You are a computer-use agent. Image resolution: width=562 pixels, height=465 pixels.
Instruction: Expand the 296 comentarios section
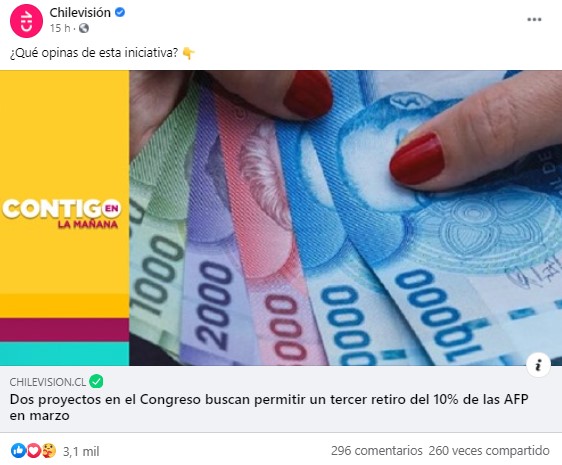[377, 451]
